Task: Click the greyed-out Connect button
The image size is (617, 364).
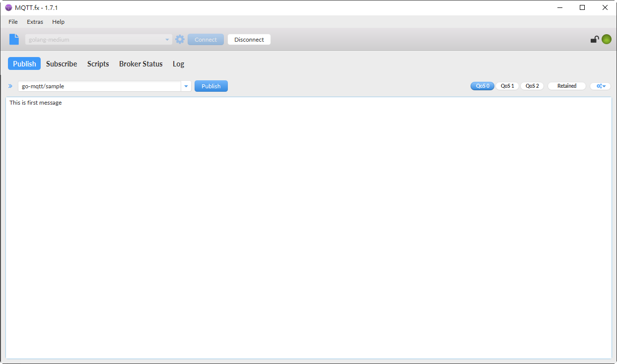Action: tap(206, 40)
